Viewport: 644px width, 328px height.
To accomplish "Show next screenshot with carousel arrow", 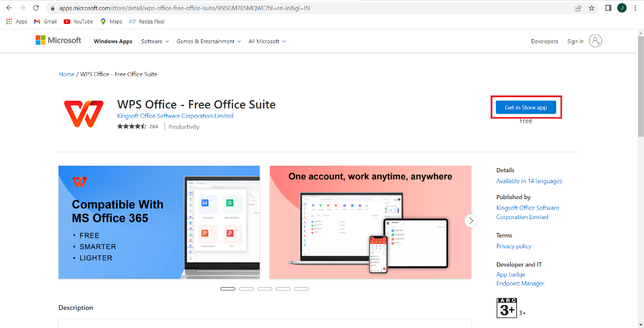I will point(471,221).
